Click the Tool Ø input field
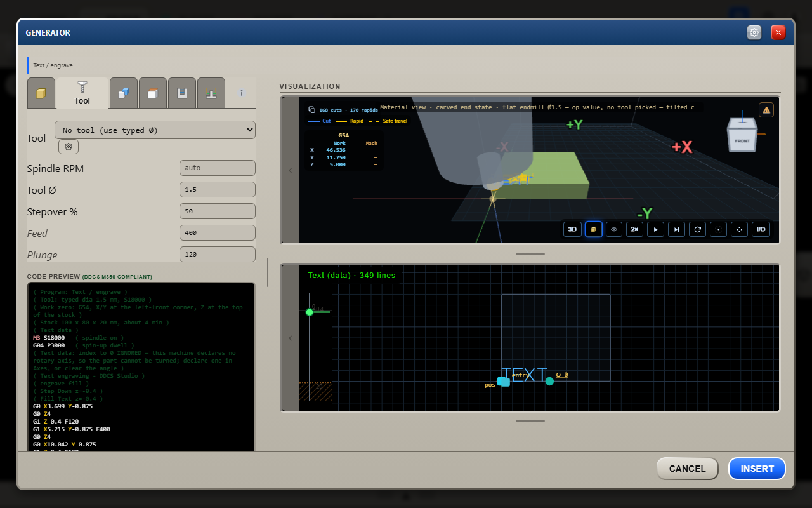Viewport: 812px width, 508px height. [218, 190]
